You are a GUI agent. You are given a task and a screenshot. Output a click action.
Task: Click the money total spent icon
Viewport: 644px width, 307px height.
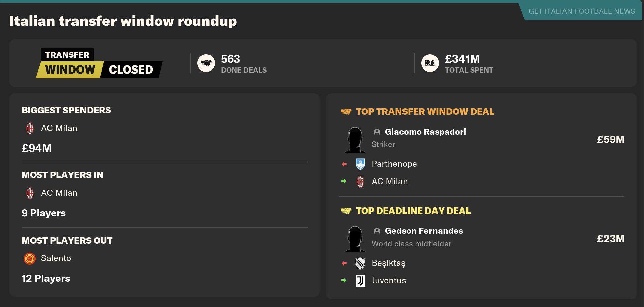pyautogui.click(x=430, y=63)
